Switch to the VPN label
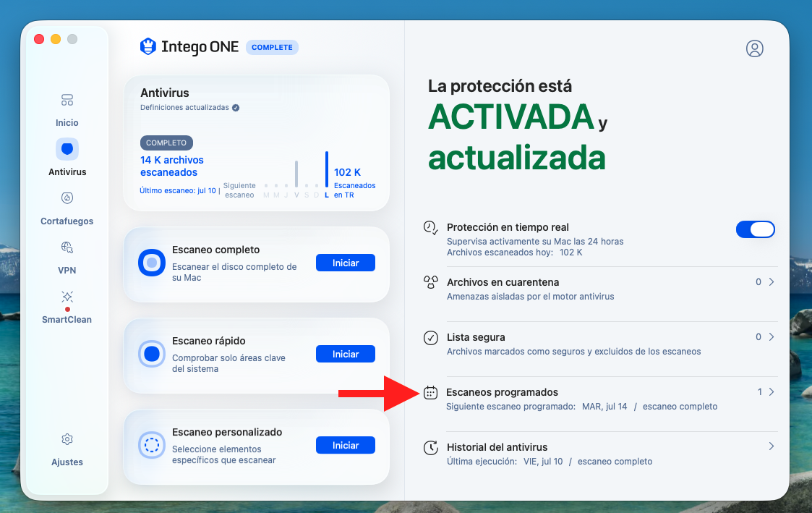 67,271
